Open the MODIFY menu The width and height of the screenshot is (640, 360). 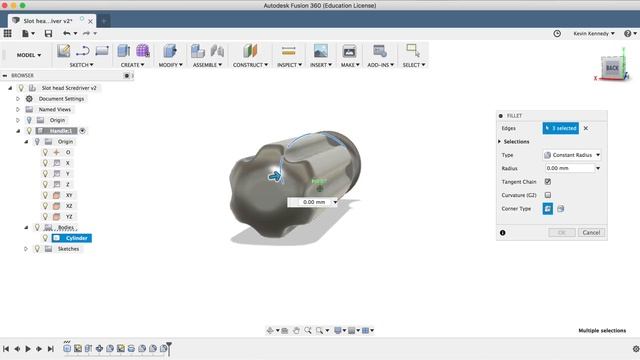[170, 65]
